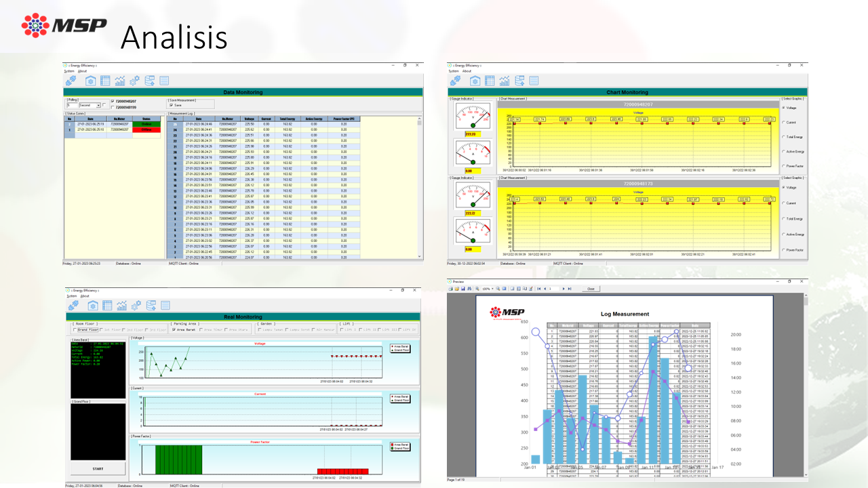This screenshot has height=488, width=868.
Task: Click the gears settings icon in Data Monitoring toolbar
Action: [135, 81]
